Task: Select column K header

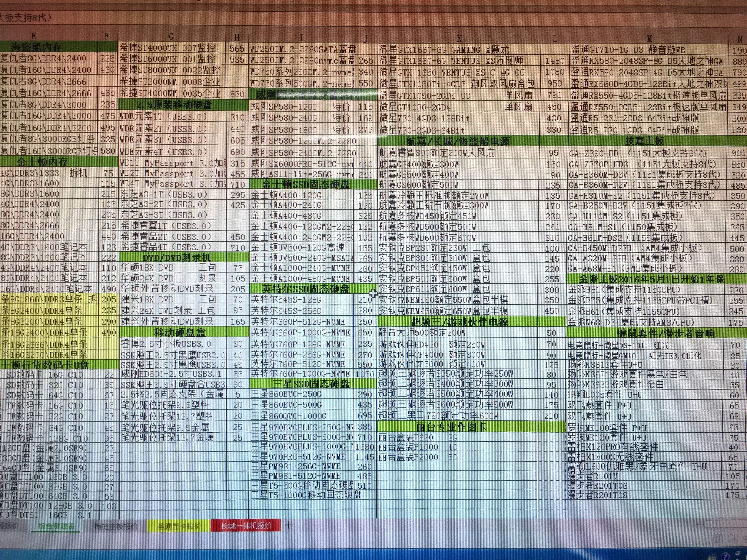Action: pyautogui.click(x=459, y=39)
